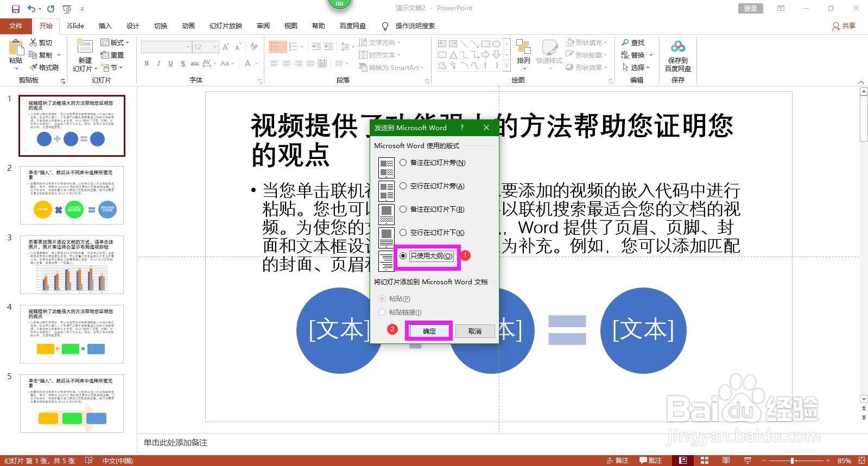Click the Paste (粘贴) icon
868x466 pixels.
point(16,47)
